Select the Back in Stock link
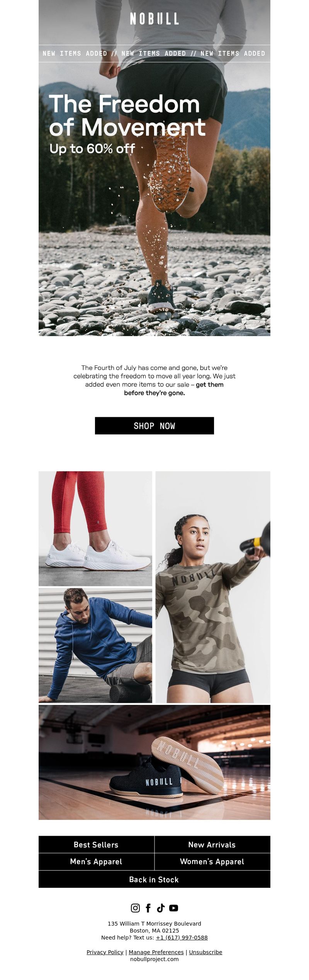 pos(154,879)
